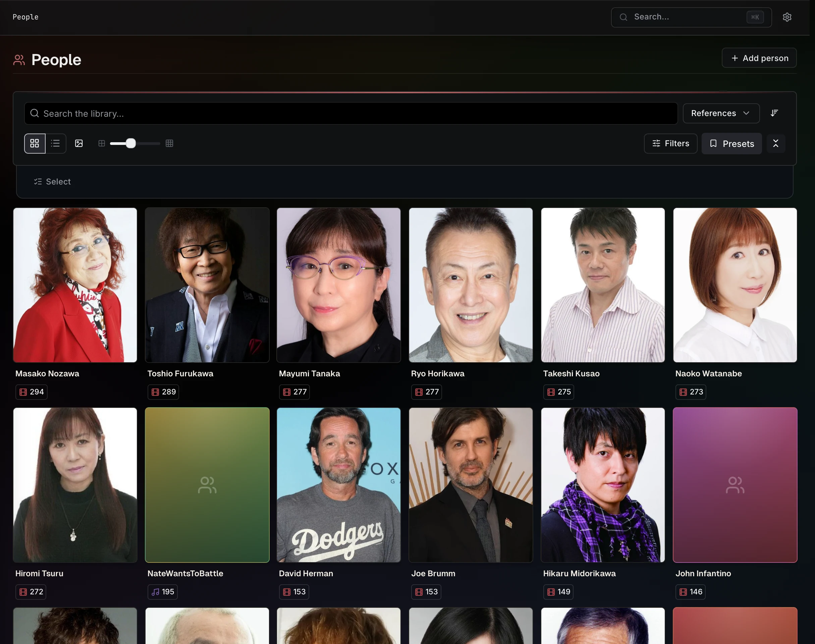The image size is (815, 644).
Task: Switch to grid view
Action: (35, 143)
